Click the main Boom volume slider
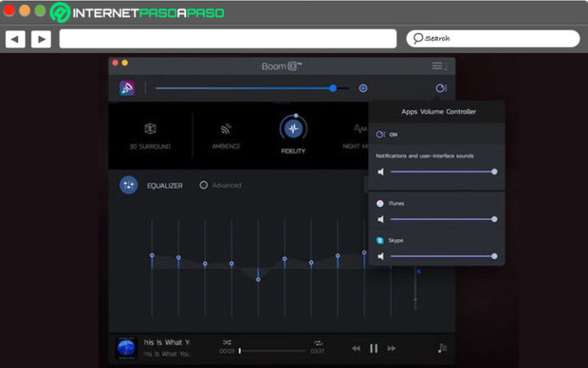The width and height of the screenshot is (588, 368). point(245,88)
